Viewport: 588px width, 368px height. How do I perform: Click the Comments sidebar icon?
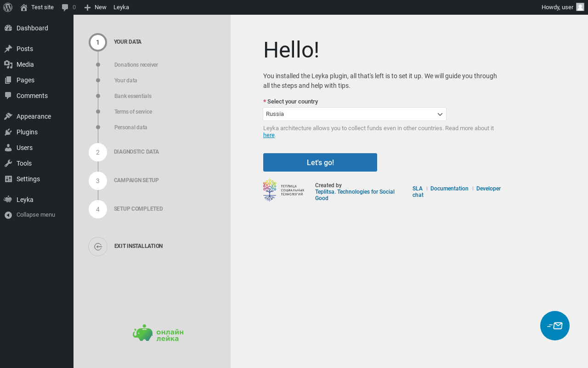tap(8, 96)
